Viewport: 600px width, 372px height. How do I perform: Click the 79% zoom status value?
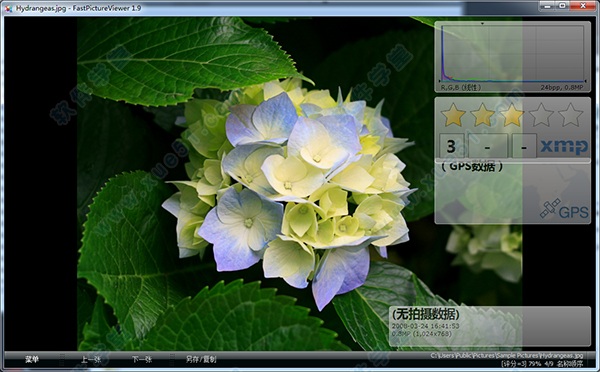[535, 363]
